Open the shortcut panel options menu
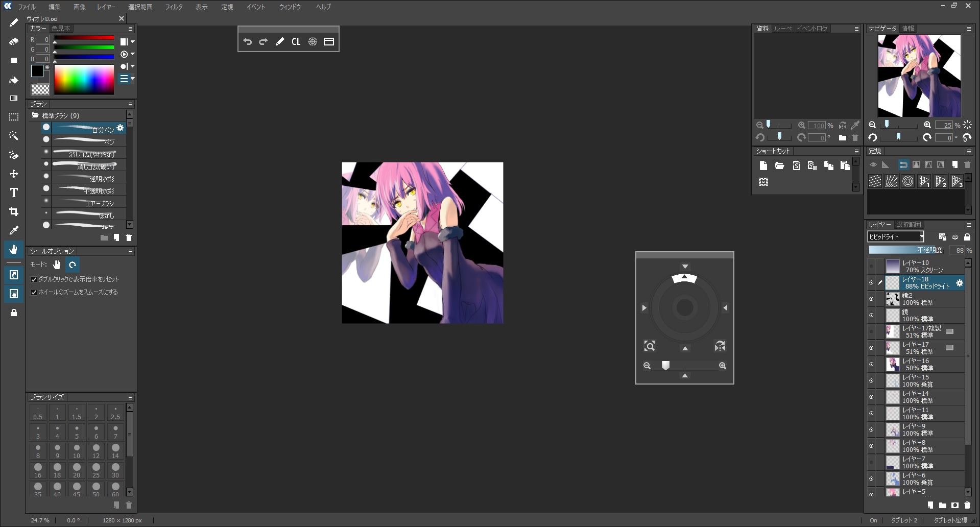This screenshot has width=980, height=527. 856,151
